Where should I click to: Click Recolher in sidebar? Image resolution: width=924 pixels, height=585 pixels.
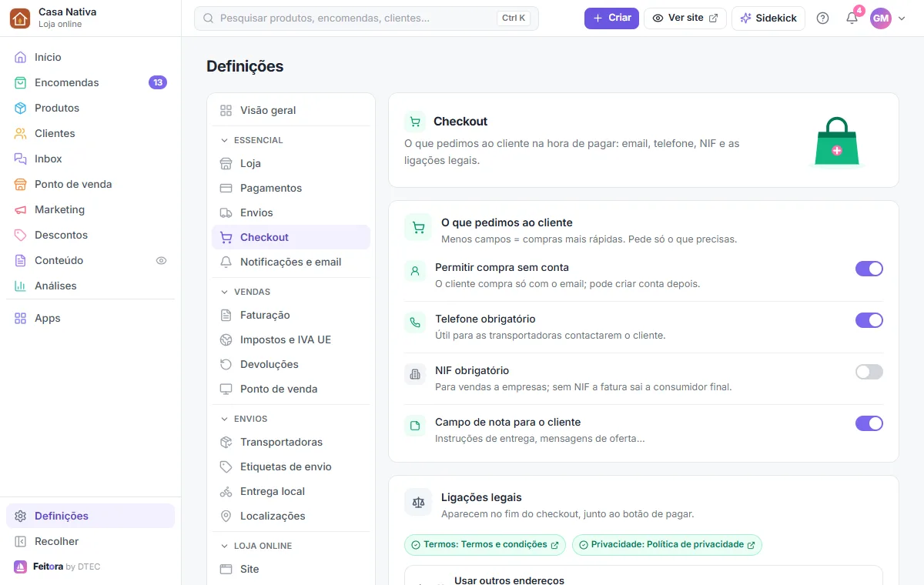pos(91,541)
